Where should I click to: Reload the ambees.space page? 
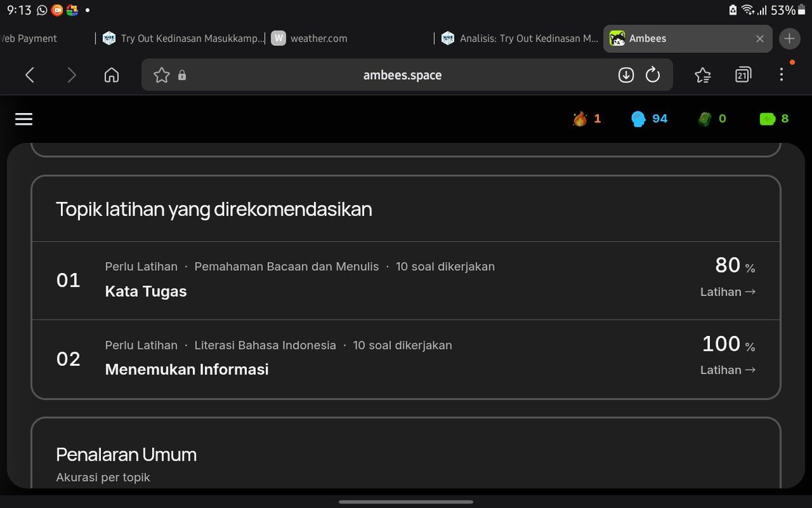click(653, 75)
